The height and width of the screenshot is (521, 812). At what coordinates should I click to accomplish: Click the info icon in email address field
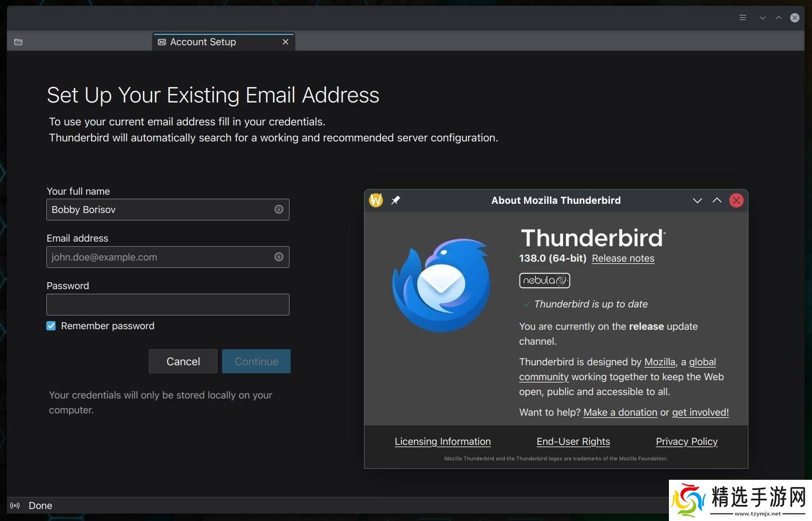(279, 257)
